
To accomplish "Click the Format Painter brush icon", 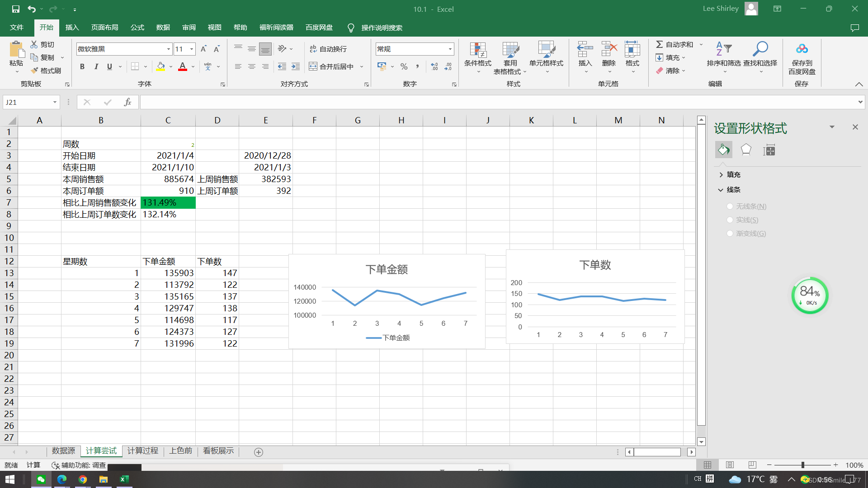I will tap(35, 70).
